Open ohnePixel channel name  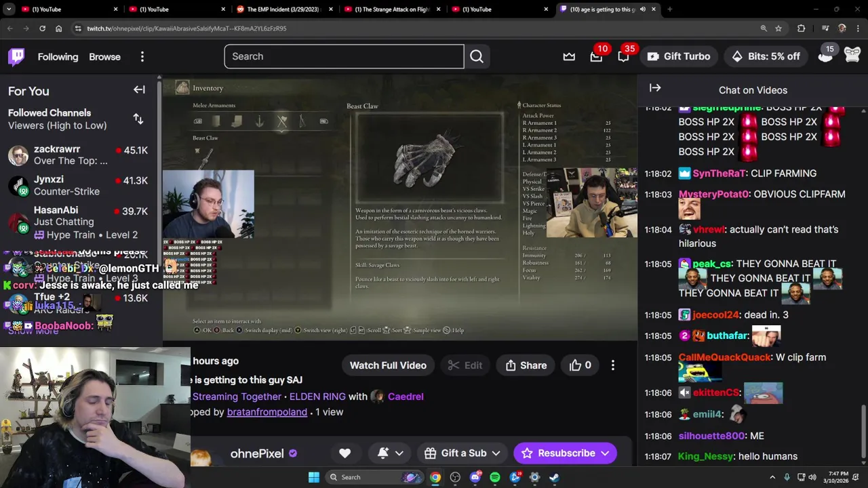[x=257, y=453]
